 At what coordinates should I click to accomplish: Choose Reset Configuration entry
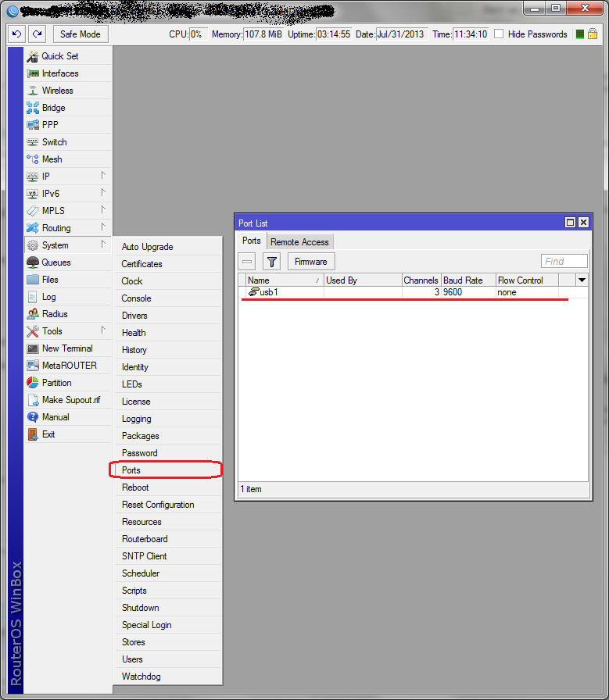(168, 505)
